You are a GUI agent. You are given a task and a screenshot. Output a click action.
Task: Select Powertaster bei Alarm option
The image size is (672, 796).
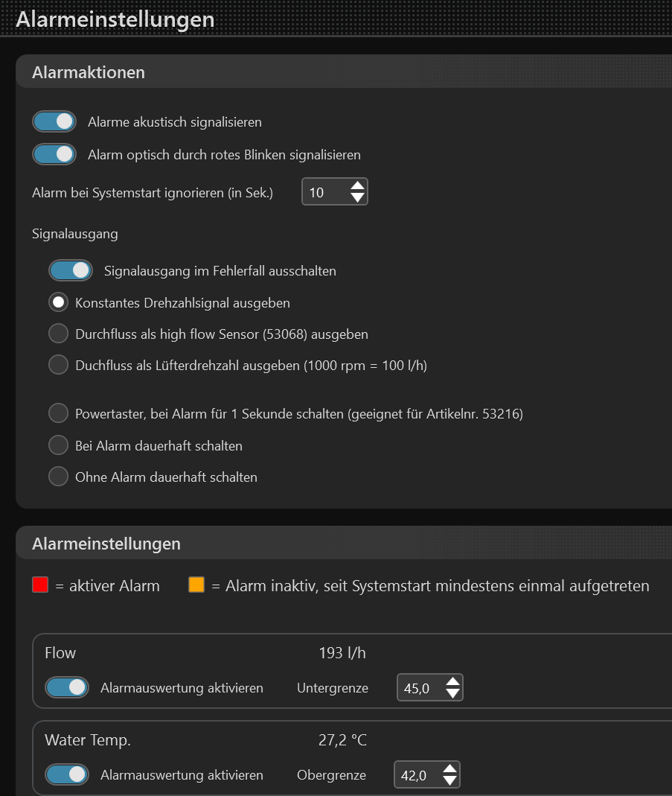point(58,413)
